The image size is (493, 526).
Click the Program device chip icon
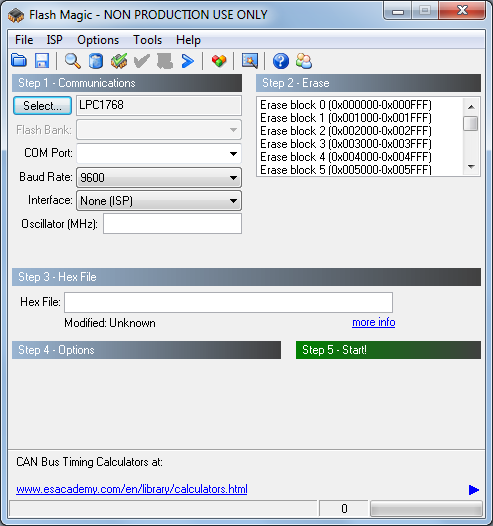119,61
